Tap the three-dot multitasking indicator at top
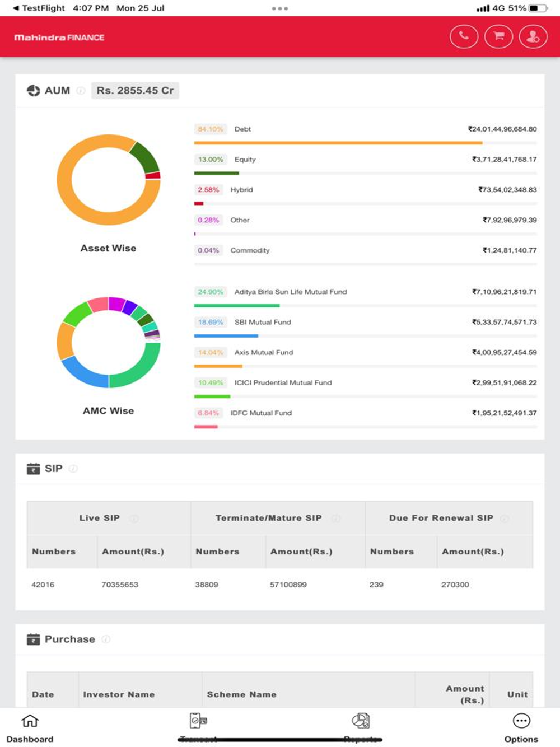 [280, 8]
